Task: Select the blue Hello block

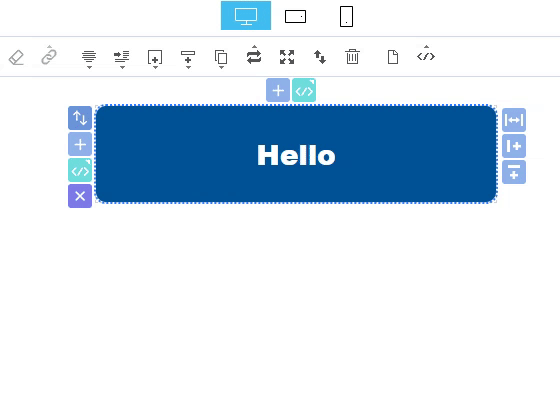Action: click(x=296, y=154)
